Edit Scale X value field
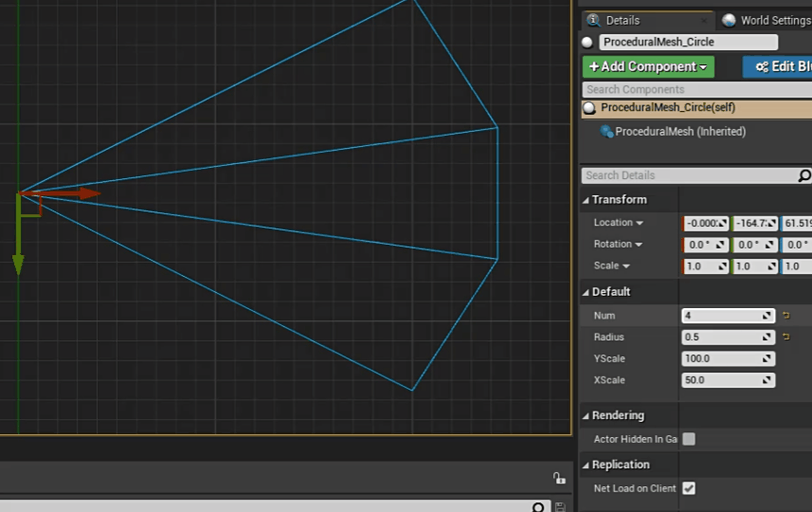Screen dimensions: 812x512 click(x=705, y=266)
